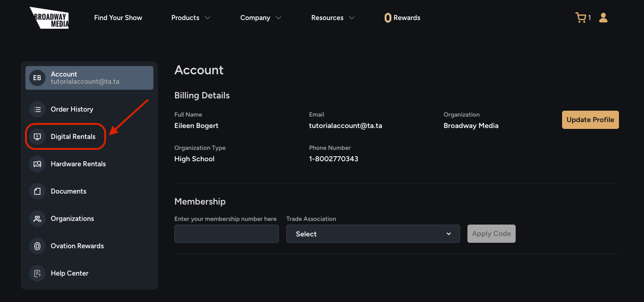Click the Digital Rentals monitor icon
Screen dimensions: 644x302
37,136
